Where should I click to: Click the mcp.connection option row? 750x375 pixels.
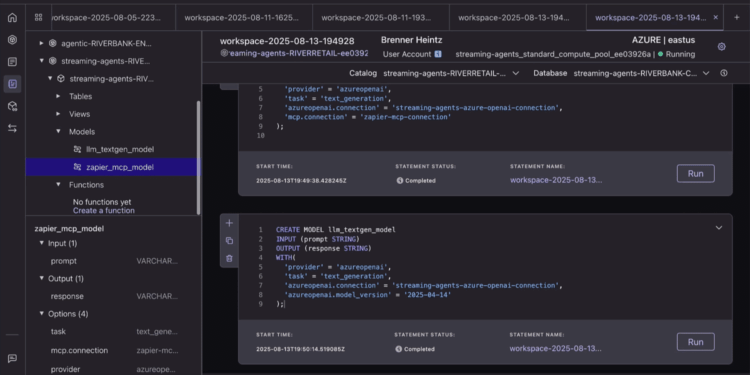point(114,351)
